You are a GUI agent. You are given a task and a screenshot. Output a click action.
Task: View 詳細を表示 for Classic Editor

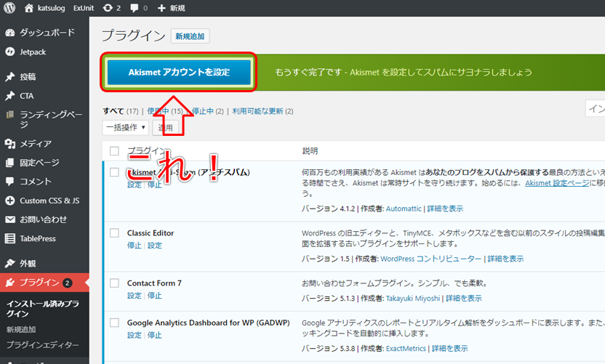click(505, 259)
